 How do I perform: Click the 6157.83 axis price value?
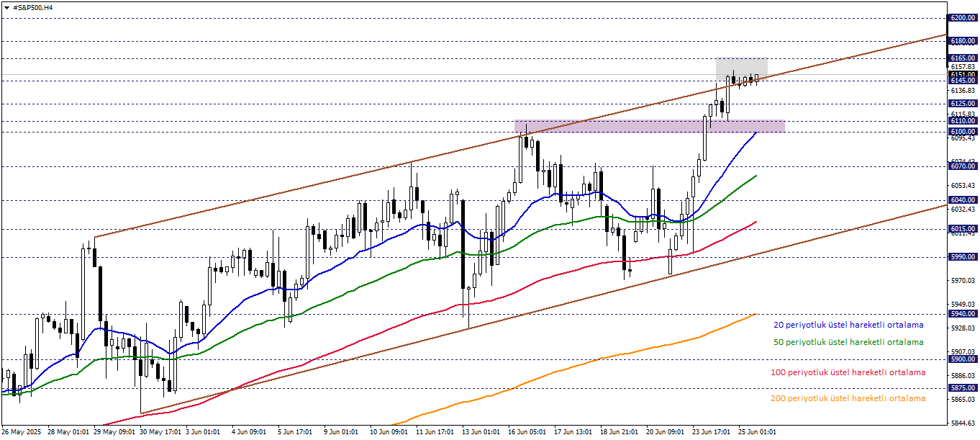[x=963, y=66]
